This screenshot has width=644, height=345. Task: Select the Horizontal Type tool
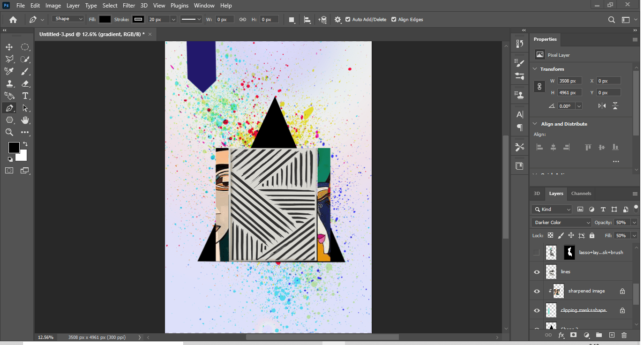(x=25, y=96)
